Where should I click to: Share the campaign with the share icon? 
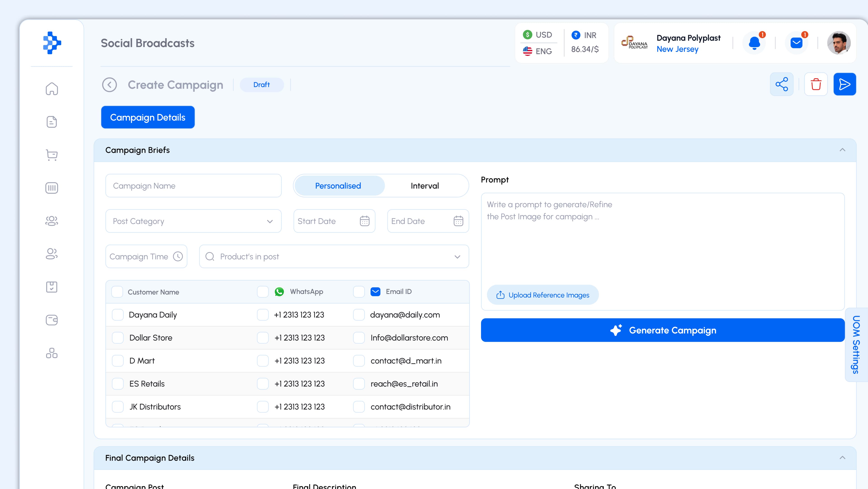pos(782,84)
